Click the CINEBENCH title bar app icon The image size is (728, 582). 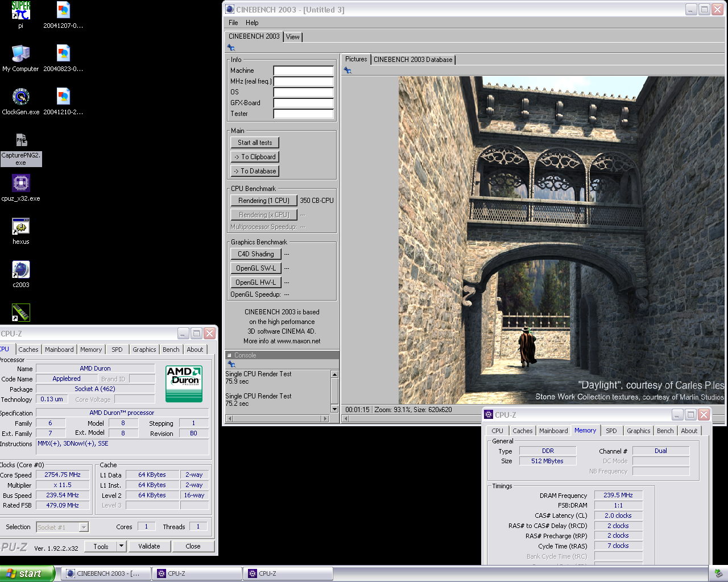coord(230,9)
